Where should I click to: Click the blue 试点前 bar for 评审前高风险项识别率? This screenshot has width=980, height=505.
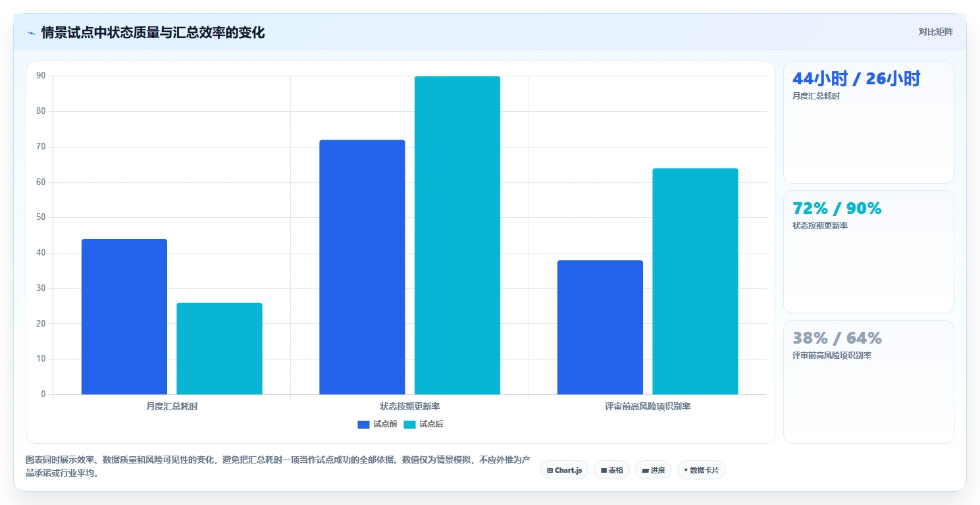600,327
